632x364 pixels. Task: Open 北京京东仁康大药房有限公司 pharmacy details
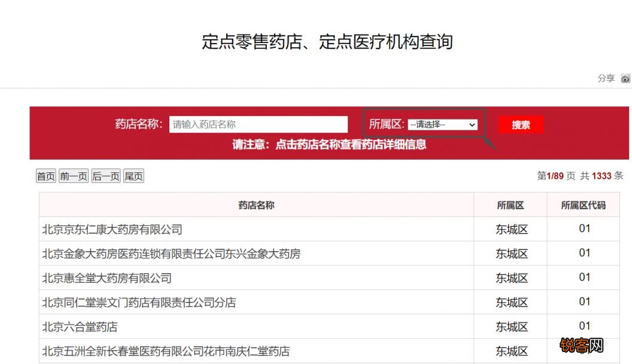(112, 230)
